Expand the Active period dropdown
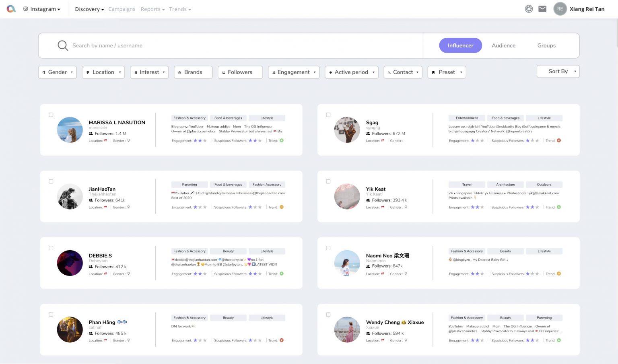618x364 pixels. pos(351,72)
